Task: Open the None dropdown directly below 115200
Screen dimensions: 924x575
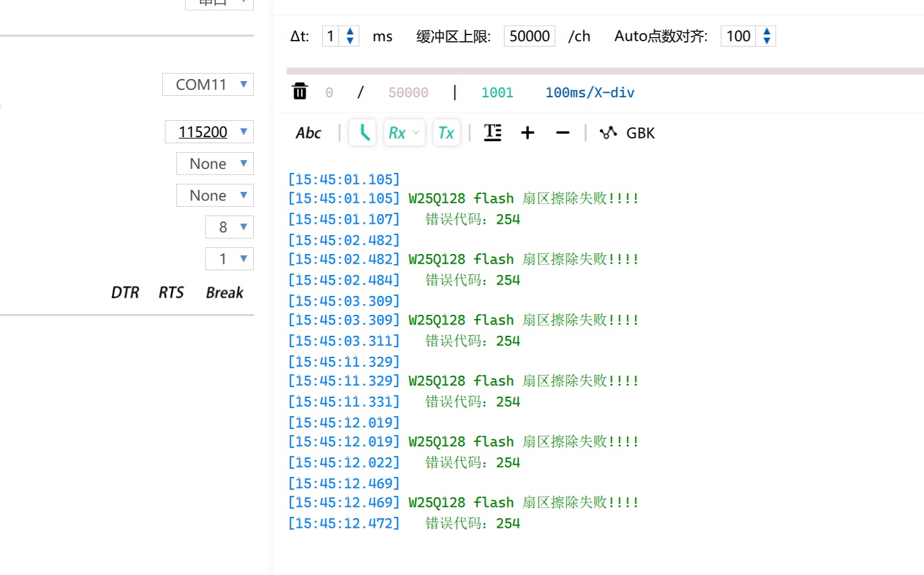Action: (215, 164)
